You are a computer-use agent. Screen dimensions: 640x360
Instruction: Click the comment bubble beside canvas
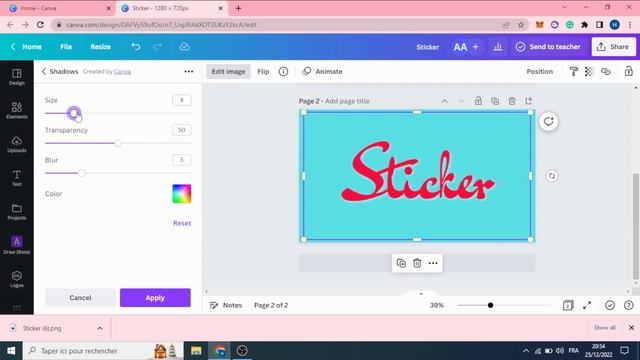tap(549, 121)
